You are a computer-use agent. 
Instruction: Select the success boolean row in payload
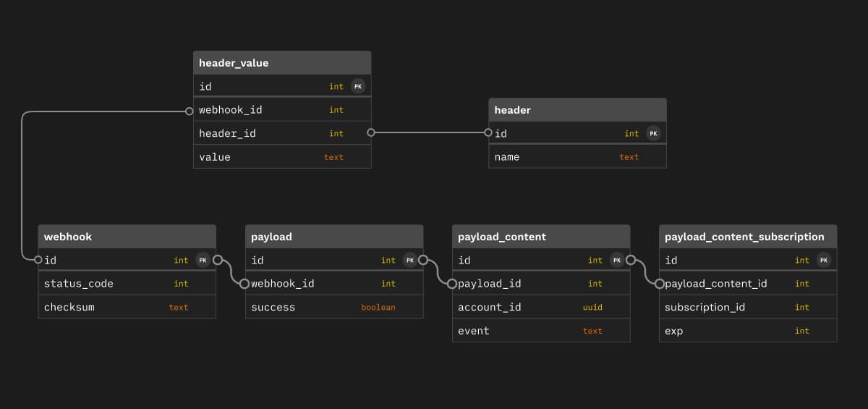click(334, 307)
